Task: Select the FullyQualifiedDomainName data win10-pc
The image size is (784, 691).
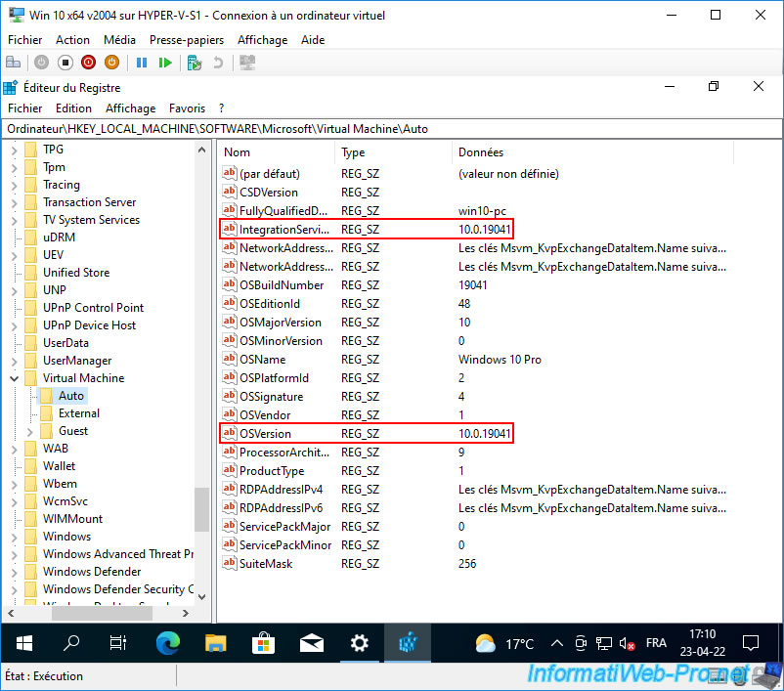Action: pos(482,211)
